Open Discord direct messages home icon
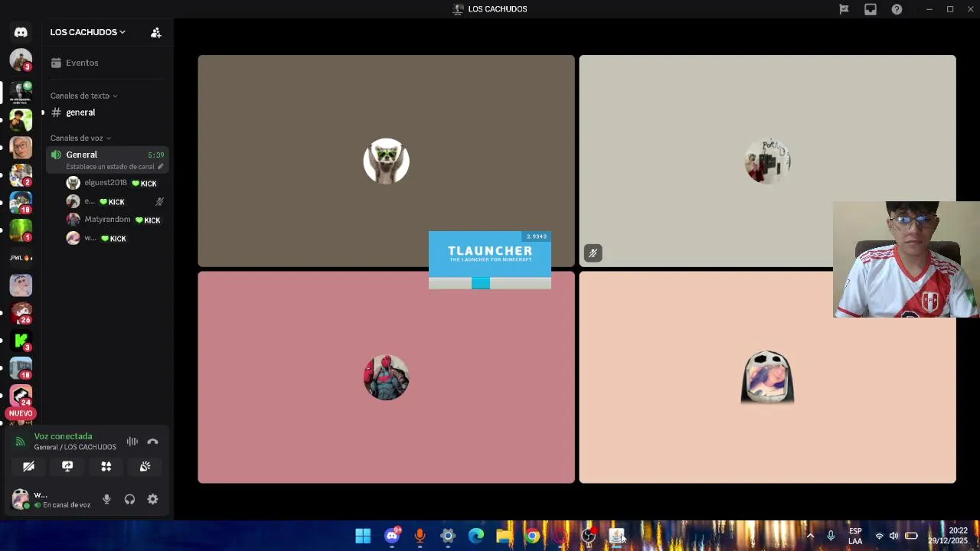 [x=21, y=32]
